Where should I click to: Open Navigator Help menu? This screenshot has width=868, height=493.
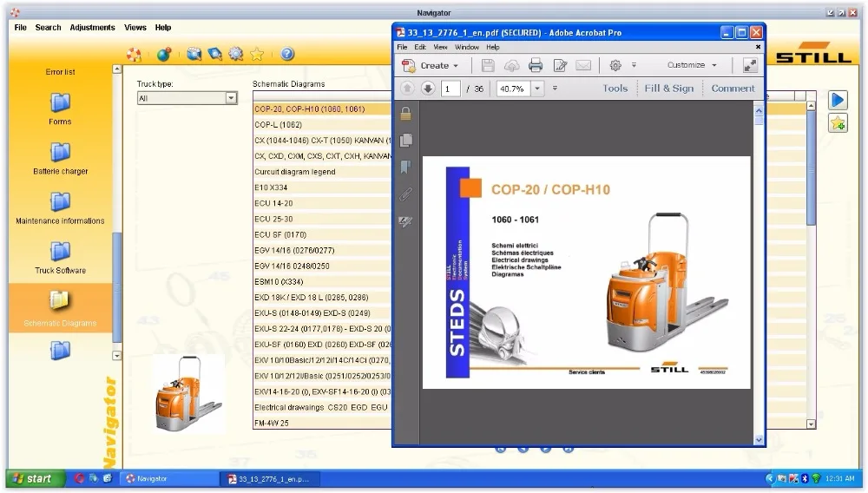click(x=163, y=28)
